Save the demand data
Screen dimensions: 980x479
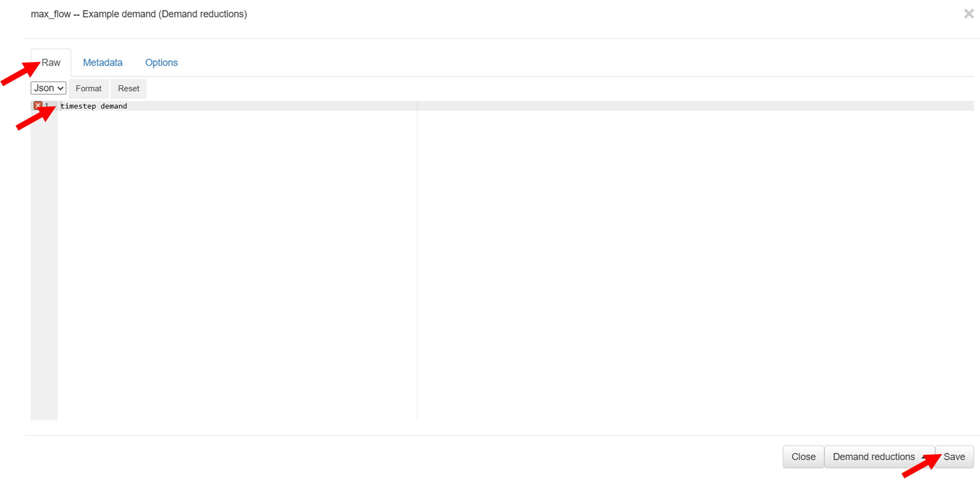[x=954, y=457]
